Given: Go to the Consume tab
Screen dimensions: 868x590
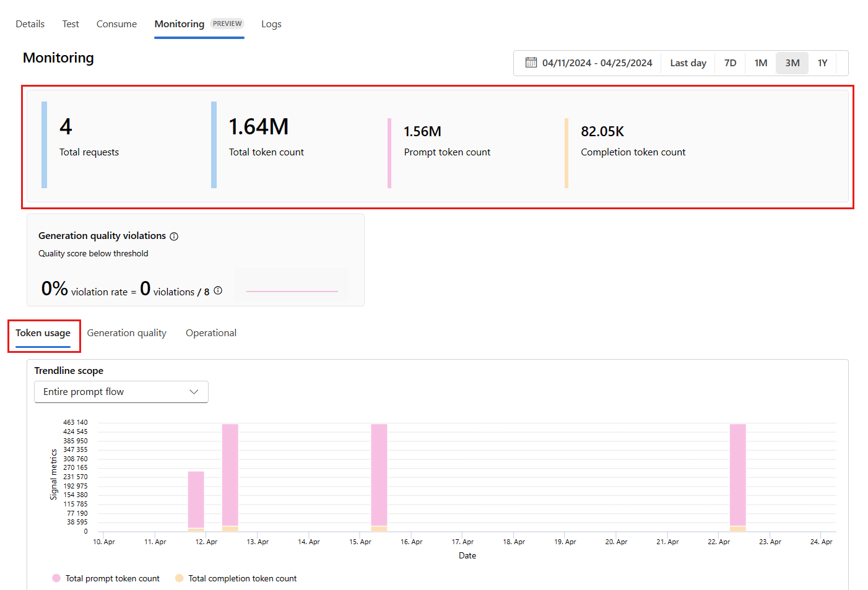Looking at the screenshot, I should coord(116,24).
